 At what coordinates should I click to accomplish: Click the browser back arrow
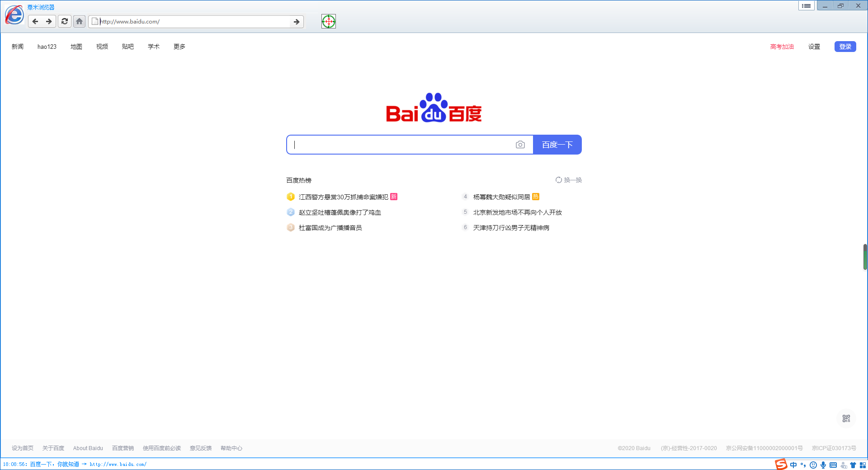[35, 21]
